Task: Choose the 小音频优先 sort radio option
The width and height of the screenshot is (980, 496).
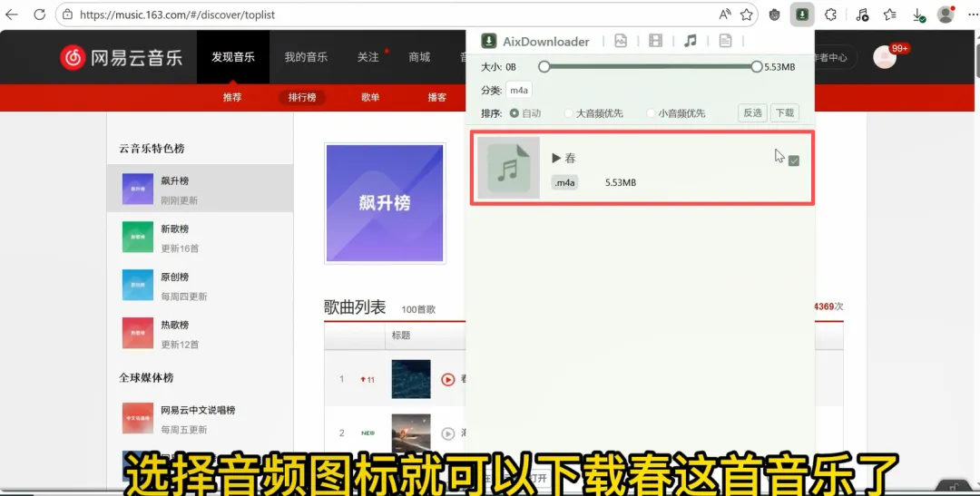Action: [676, 113]
